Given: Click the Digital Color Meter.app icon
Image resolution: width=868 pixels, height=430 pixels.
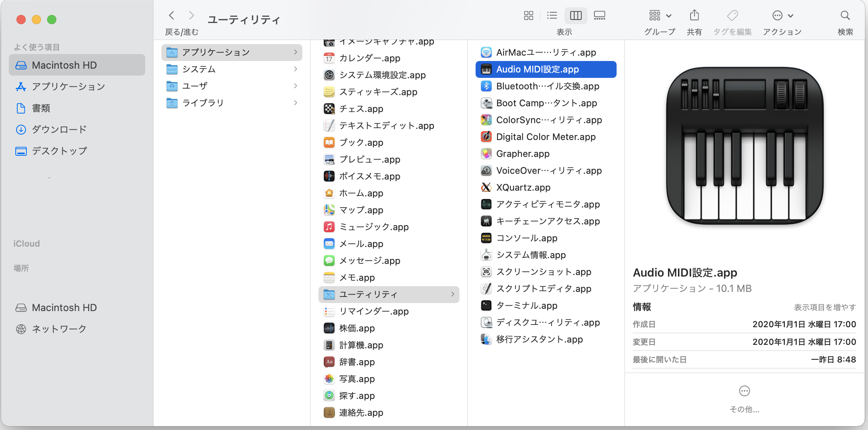Looking at the screenshot, I should pos(486,137).
